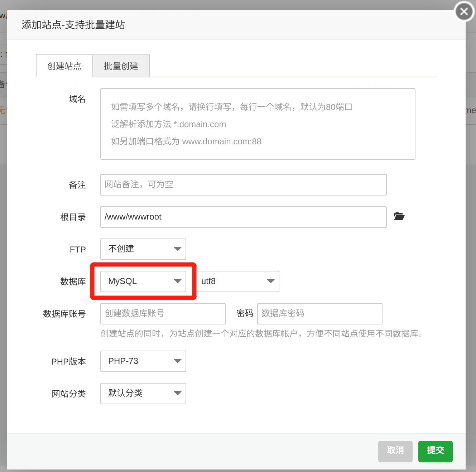Click the 网站分类 field label
476x472 pixels.
(69, 394)
